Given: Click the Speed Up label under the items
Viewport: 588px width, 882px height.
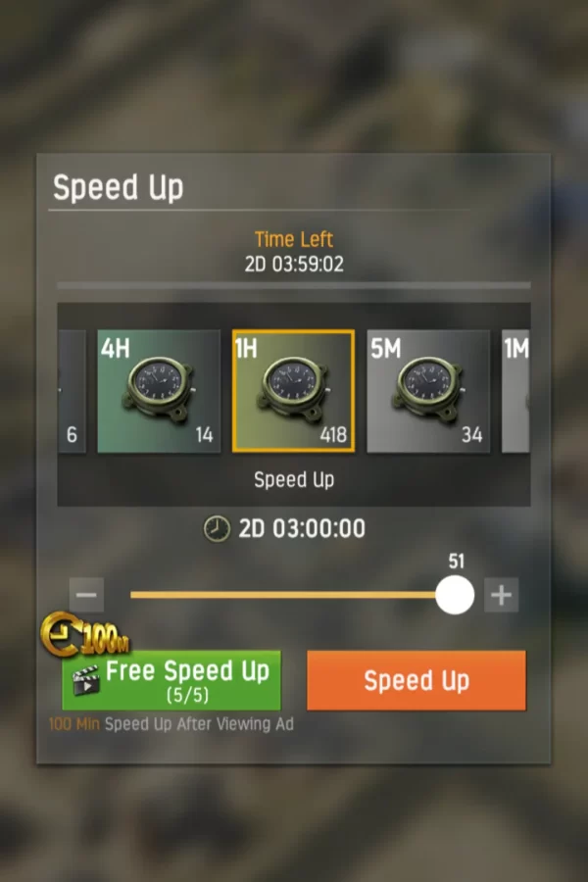Looking at the screenshot, I should tap(294, 480).
